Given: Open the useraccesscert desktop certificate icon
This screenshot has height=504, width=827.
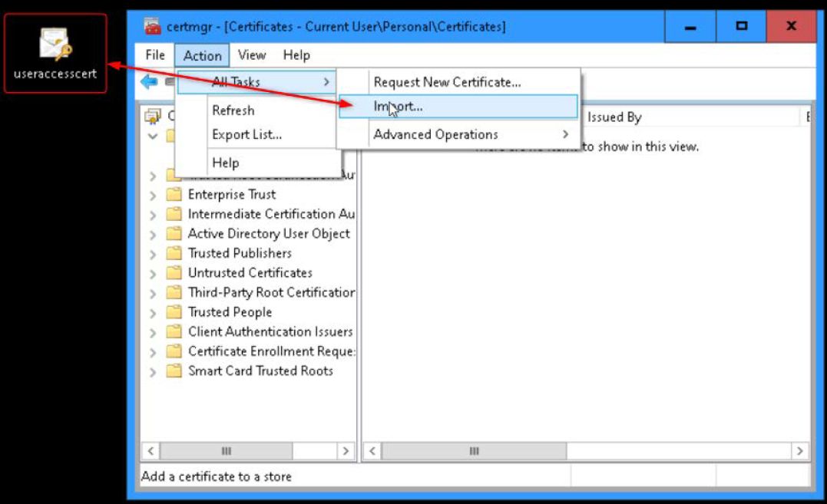Looking at the screenshot, I should [56, 44].
